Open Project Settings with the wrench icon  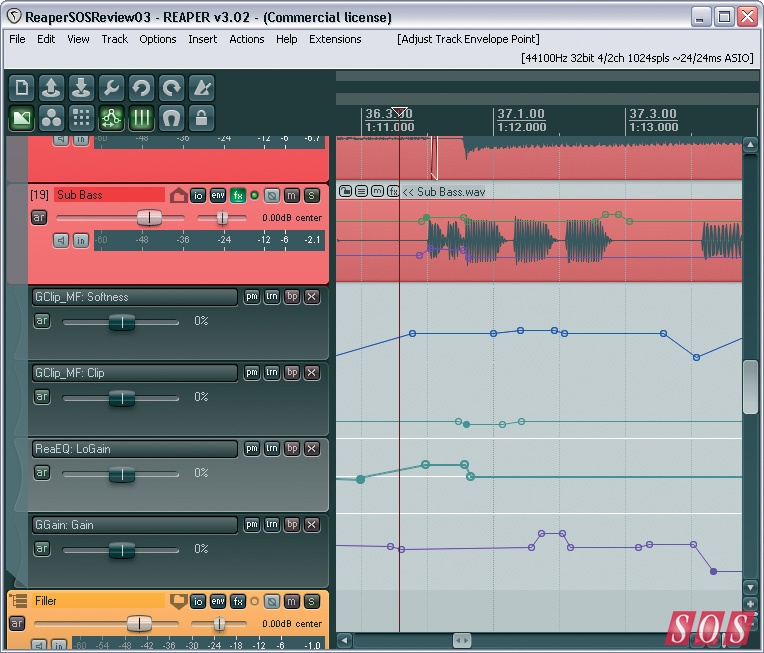click(x=111, y=88)
